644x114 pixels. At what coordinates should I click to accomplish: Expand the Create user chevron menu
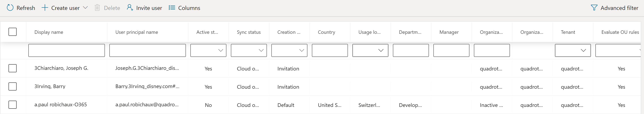85,8
